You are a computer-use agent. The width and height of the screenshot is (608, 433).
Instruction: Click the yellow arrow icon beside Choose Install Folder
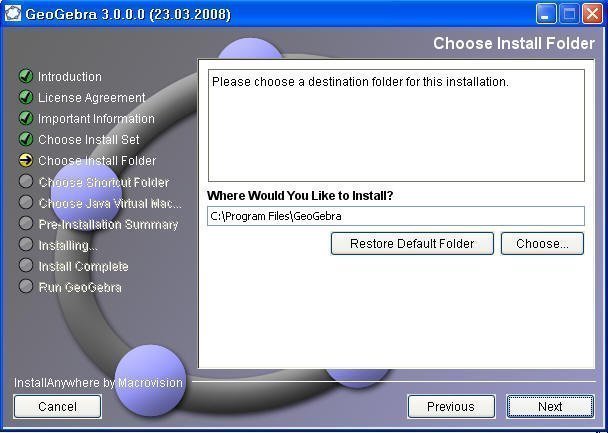pyautogui.click(x=26, y=160)
